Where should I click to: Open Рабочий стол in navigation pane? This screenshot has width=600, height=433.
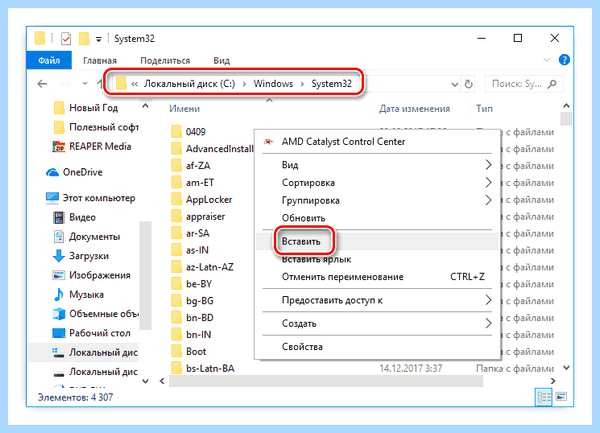click(91, 333)
